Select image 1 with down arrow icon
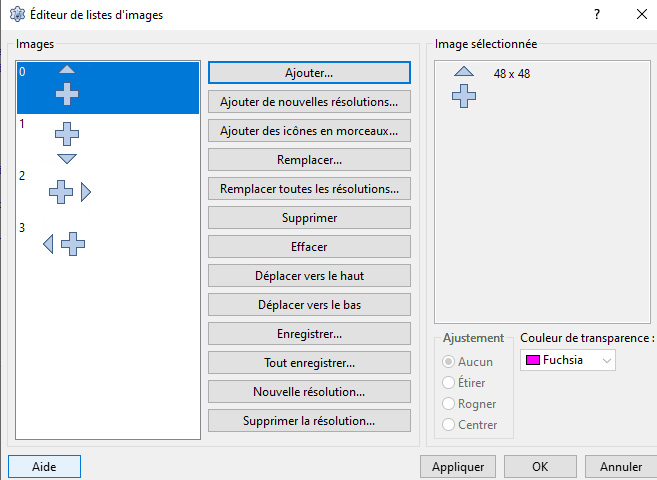Viewport: 657px width, 480px height. [67, 142]
